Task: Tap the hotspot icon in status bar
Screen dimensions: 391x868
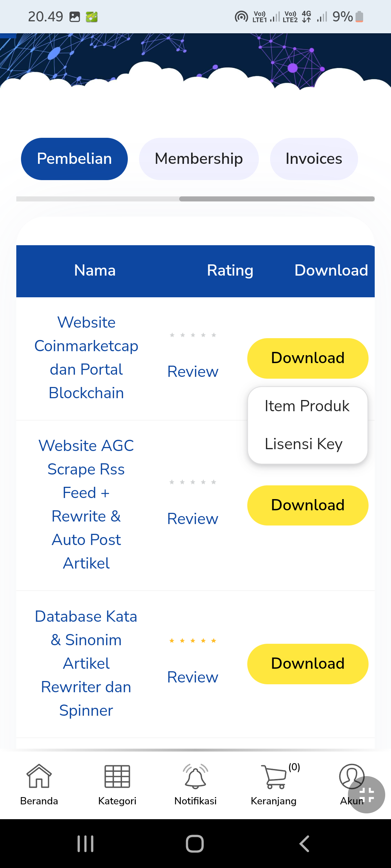Action: tap(241, 17)
